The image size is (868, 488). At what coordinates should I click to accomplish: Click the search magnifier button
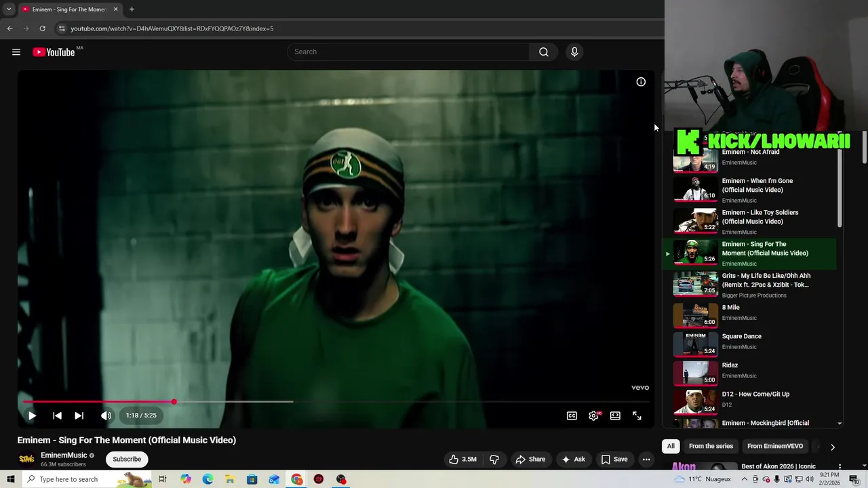543,52
